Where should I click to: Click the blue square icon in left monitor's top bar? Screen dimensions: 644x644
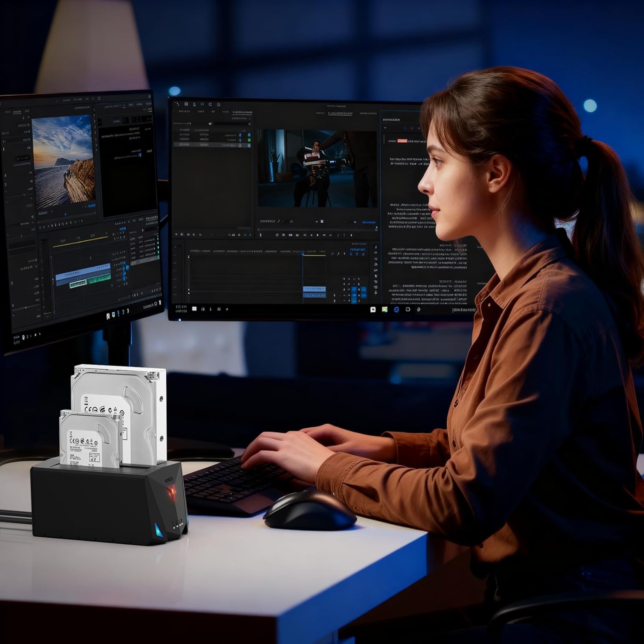click(98, 98)
